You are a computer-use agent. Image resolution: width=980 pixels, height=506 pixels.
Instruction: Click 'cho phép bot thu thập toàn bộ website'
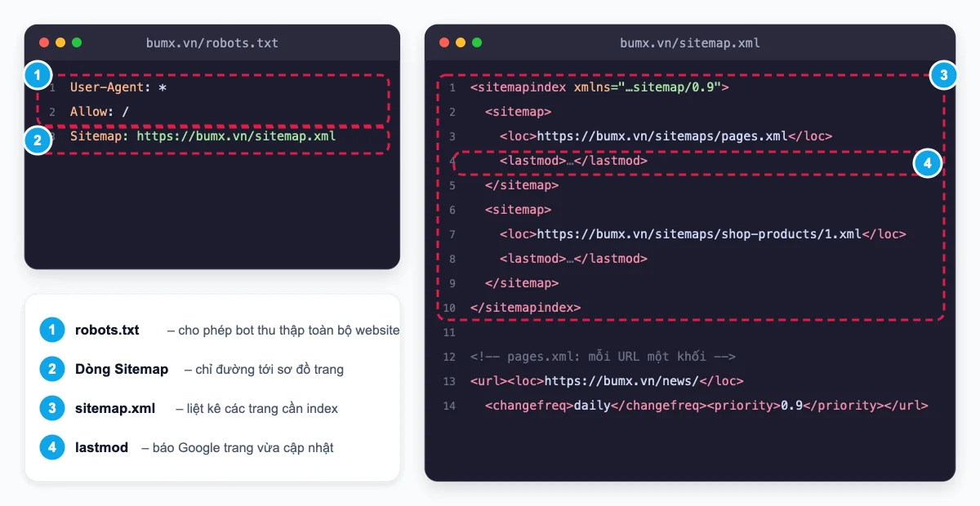pos(289,331)
